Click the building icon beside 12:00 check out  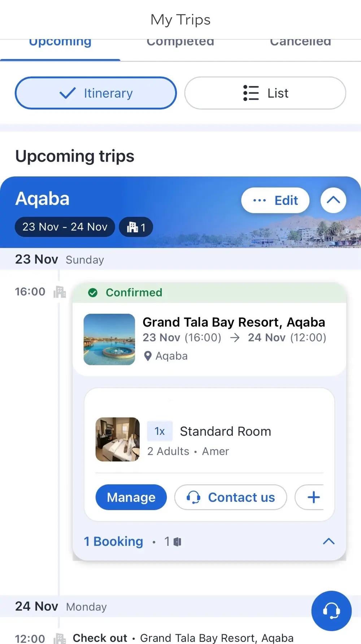click(60, 638)
